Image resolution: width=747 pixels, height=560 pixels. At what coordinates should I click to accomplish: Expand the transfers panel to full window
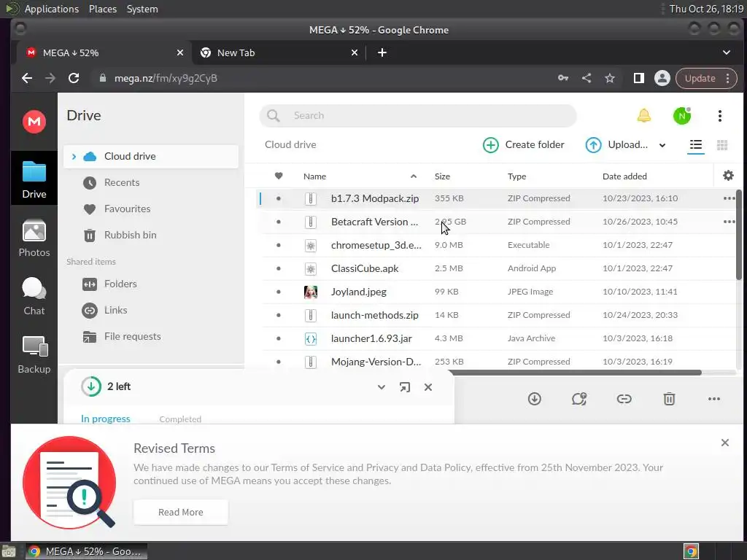point(404,387)
